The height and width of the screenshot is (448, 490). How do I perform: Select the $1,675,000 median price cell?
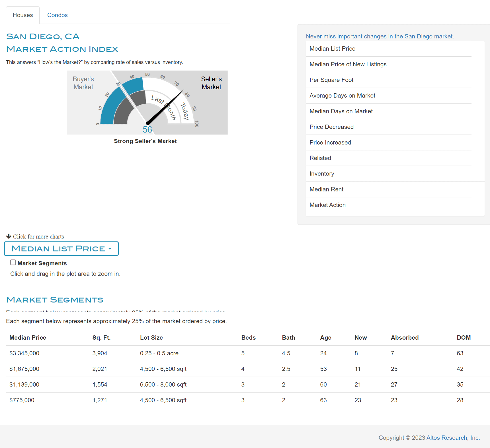coord(24,369)
